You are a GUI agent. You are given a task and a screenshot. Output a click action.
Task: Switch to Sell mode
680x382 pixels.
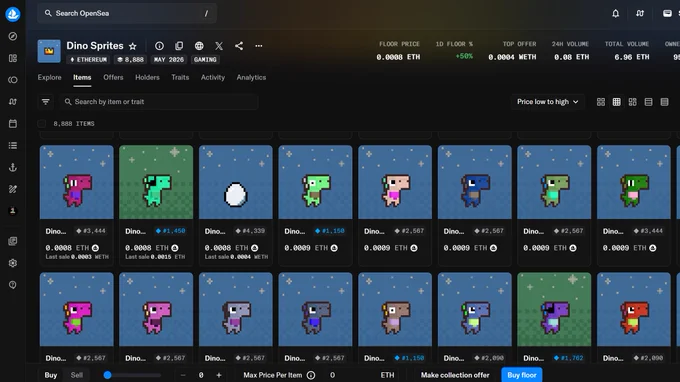coord(77,375)
